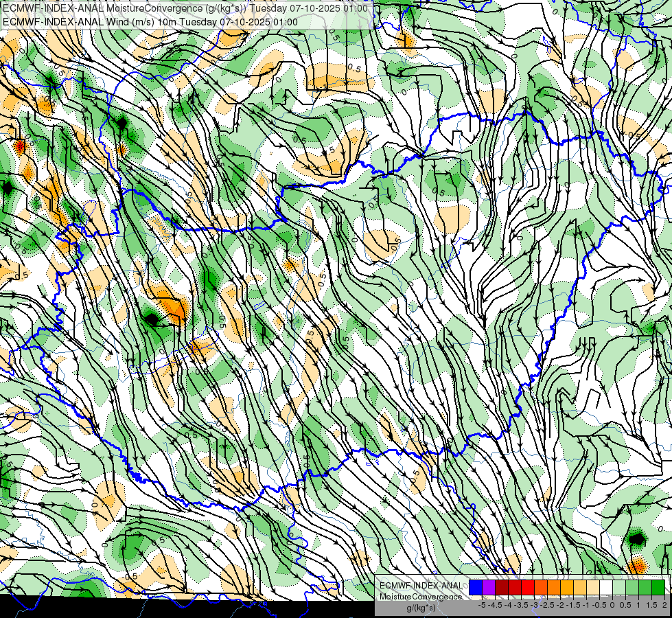Click the Wind (m/s) 10m title line
The height and width of the screenshot is (618, 672).
point(150,22)
